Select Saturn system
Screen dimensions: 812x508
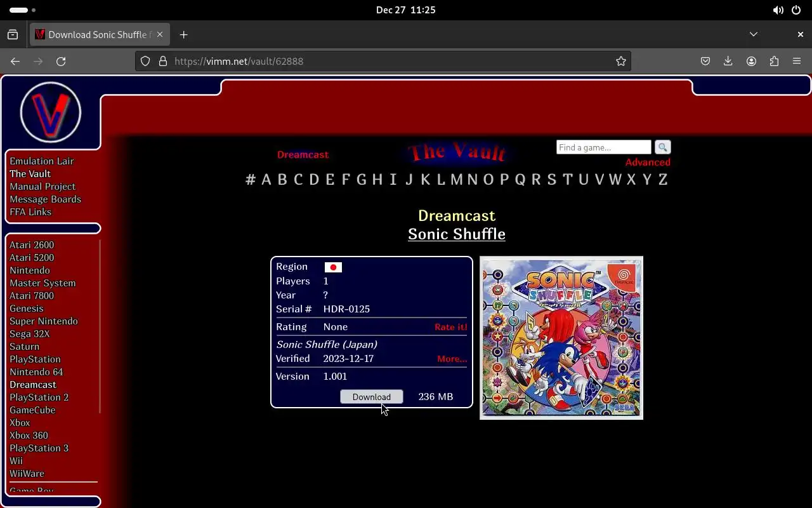point(24,347)
